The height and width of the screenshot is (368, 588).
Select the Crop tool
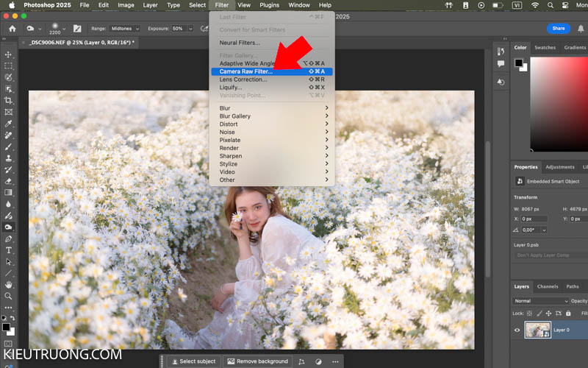(8, 100)
